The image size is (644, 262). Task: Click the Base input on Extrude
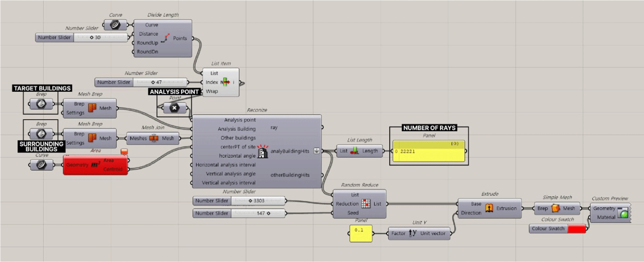[x=476, y=204]
